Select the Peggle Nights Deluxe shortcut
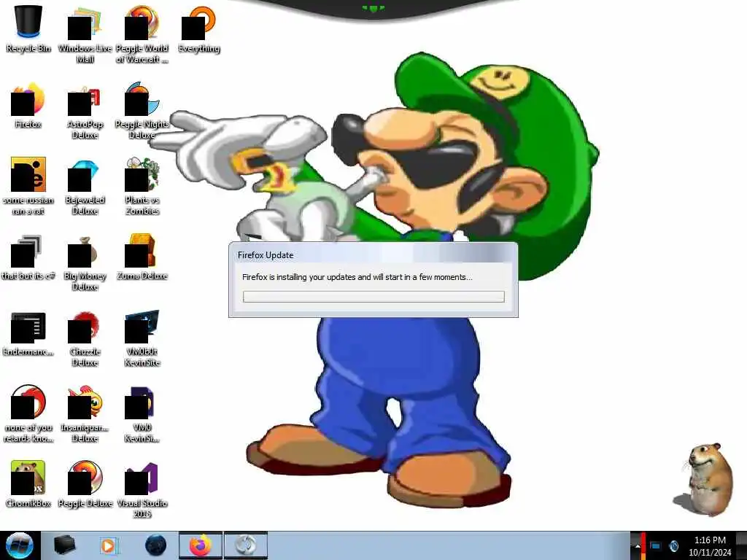This screenshot has width=747, height=560. point(142,111)
